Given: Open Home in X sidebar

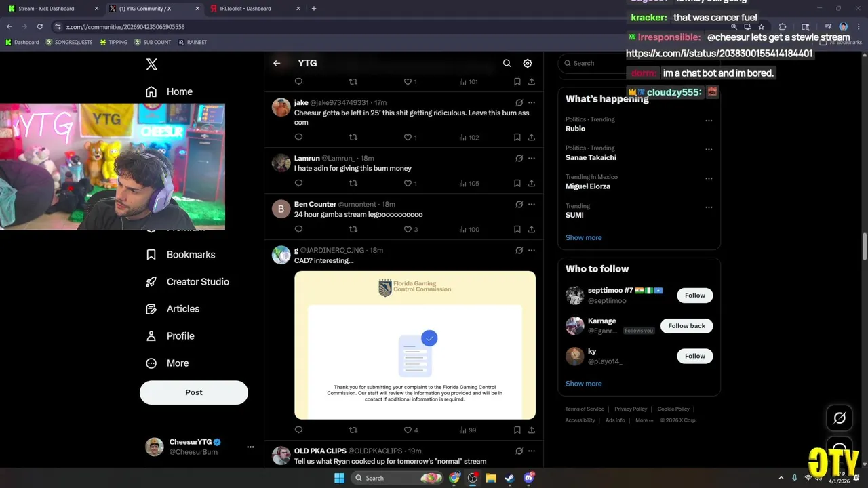Looking at the screenshot, I should click(x=169, y=91).
